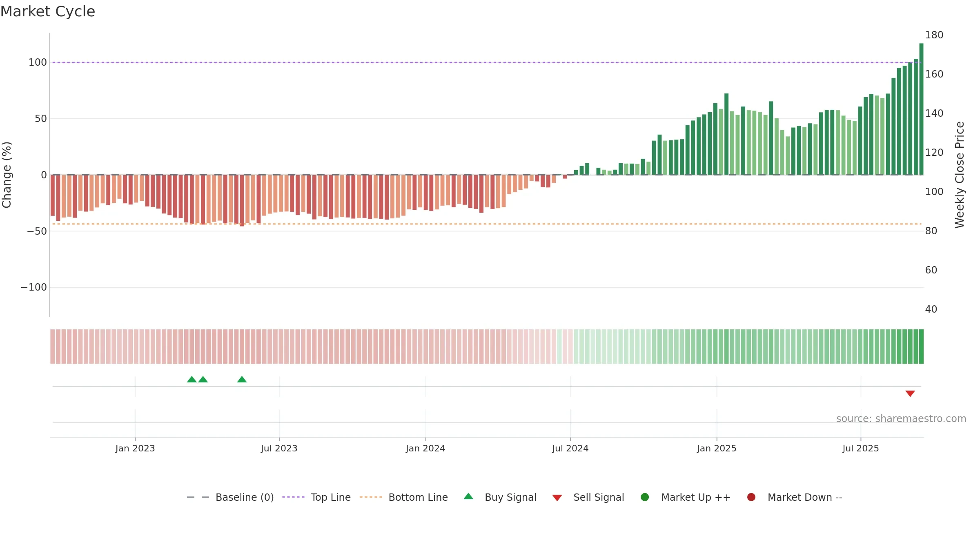
Task: Toggle the Sell Signal legend entry
Action: [588, 497]
